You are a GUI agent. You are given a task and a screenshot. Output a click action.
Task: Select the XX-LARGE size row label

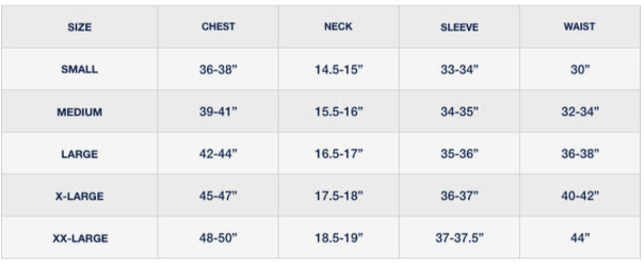tap(79, 238)
